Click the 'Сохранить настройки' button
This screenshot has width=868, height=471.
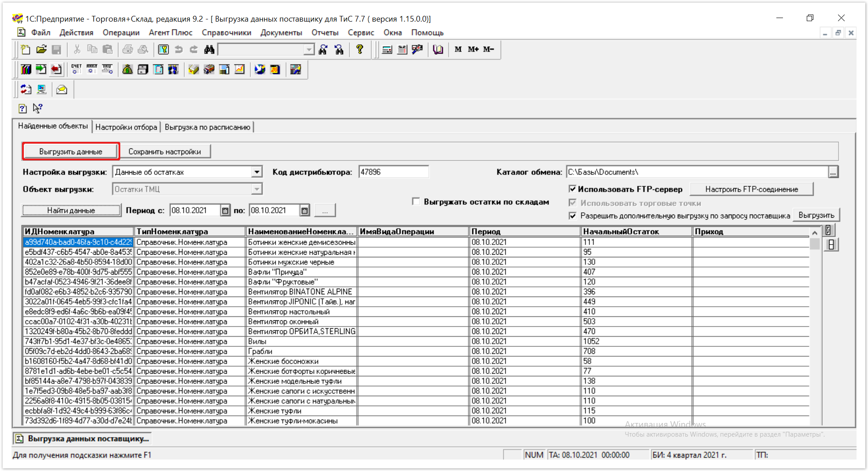tap(165, 151)
